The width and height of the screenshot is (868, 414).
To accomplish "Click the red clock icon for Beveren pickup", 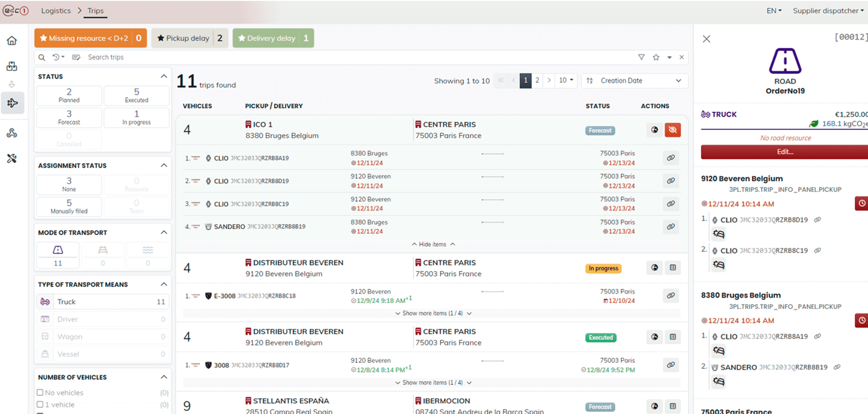I will point(861,204).
